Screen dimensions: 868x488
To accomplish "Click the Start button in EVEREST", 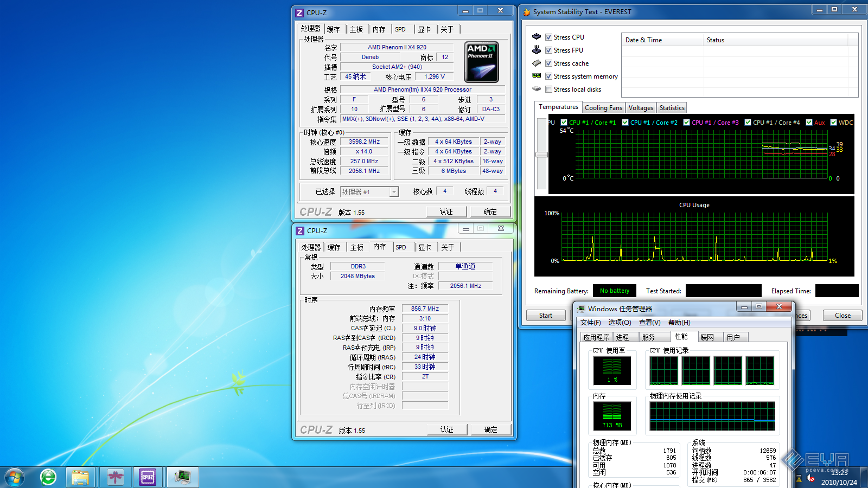I will point(546,316).
